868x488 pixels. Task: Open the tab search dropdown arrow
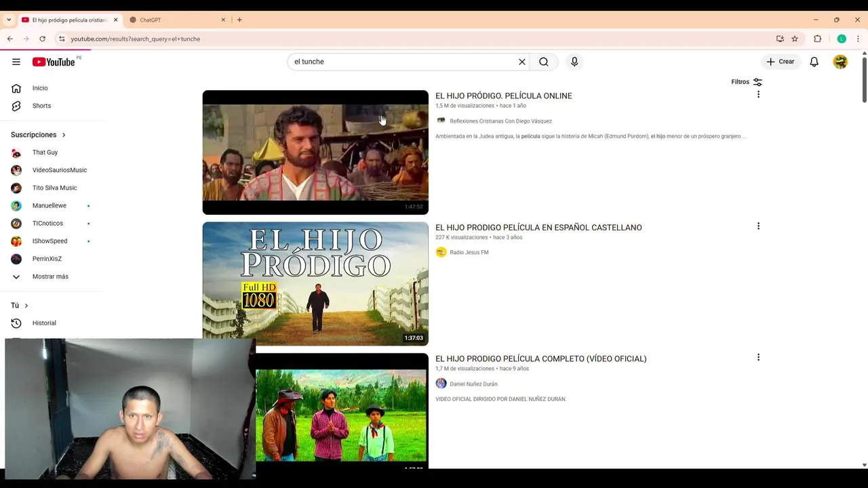[x=9, y=20]
